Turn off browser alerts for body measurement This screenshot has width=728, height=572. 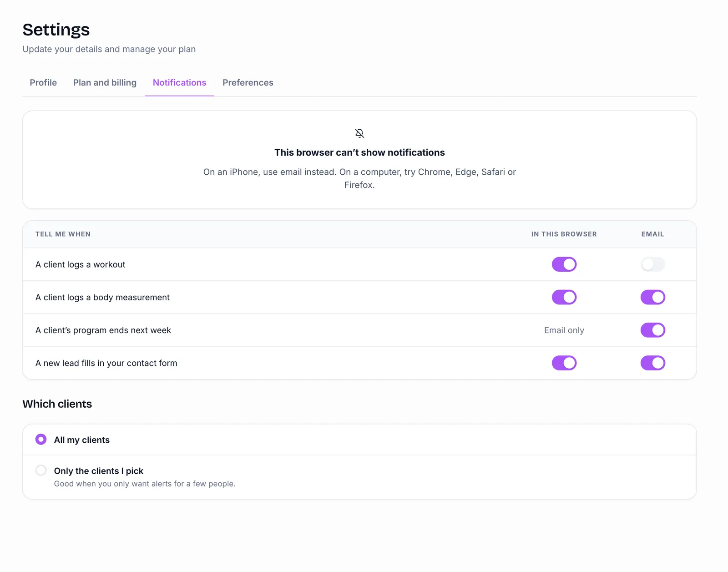click(x=564, y=297)
